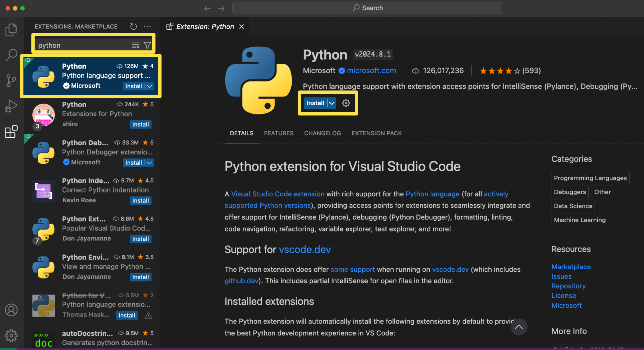Install Python for VSCode by Thomas Haak
644x350 pixels.
[x=127, y=315]
